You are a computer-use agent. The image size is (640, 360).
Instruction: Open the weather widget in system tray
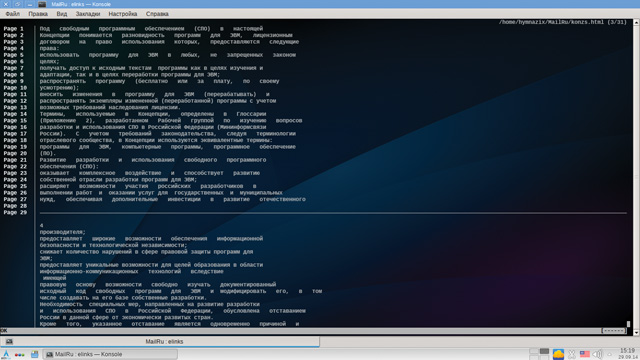pos(558,354)
